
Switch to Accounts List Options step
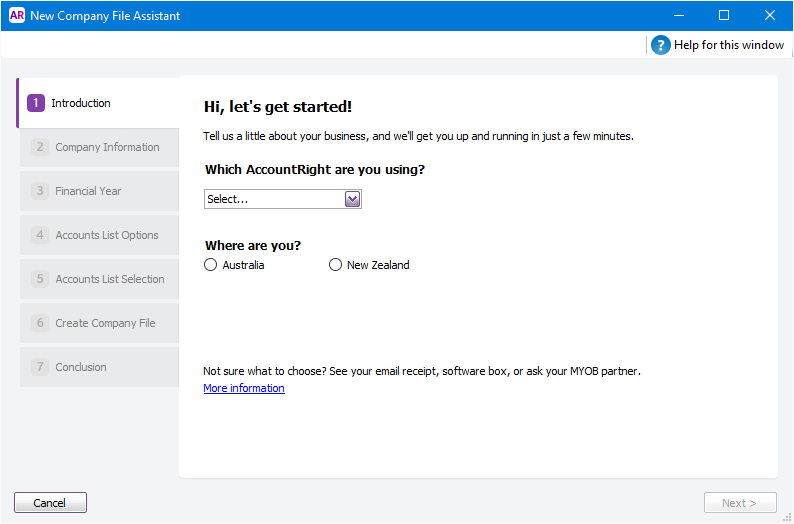point(107,235)
